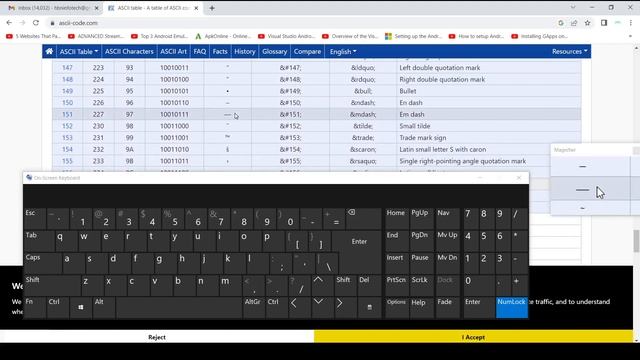Select the &trade; entity cell
Screen dimensions: 640x360
[x=363, y=138]
